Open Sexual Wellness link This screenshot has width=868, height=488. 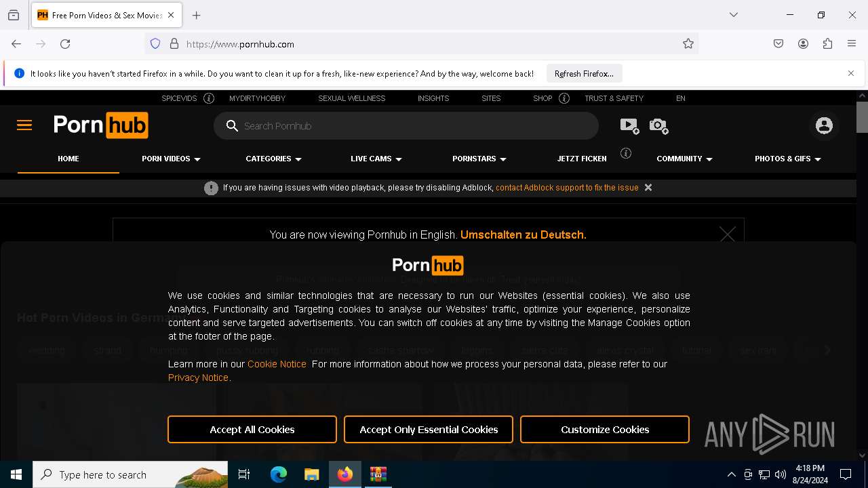point(351,98)
